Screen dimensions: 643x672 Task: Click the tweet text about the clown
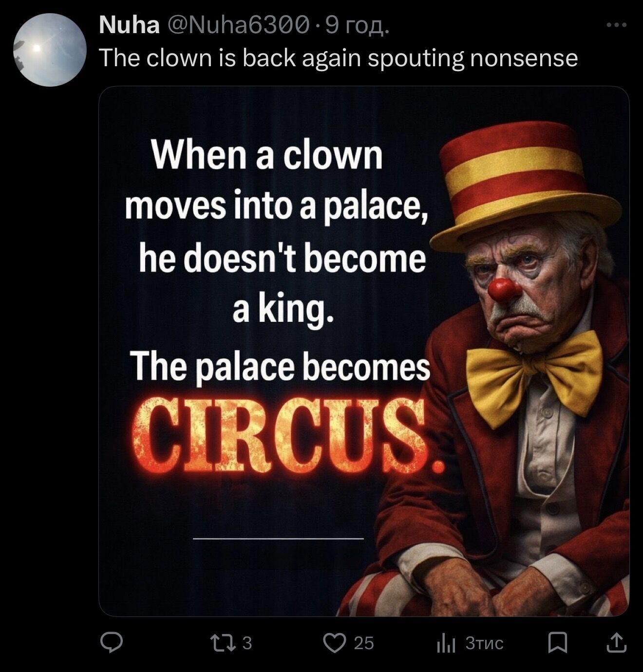339,58
